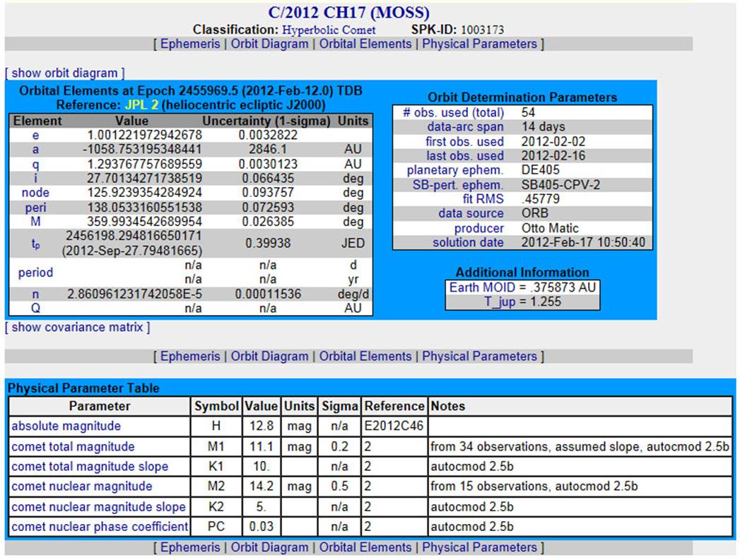The width and height of the screenshot is (740, 560).
Task: Click the 'fit RMS' parameter link
Action: [483, 199]
